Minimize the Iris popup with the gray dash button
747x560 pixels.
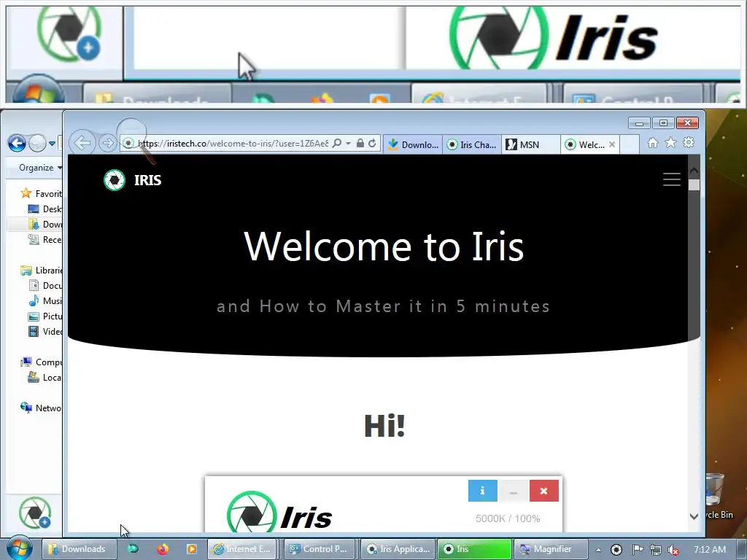click(513, 491)
